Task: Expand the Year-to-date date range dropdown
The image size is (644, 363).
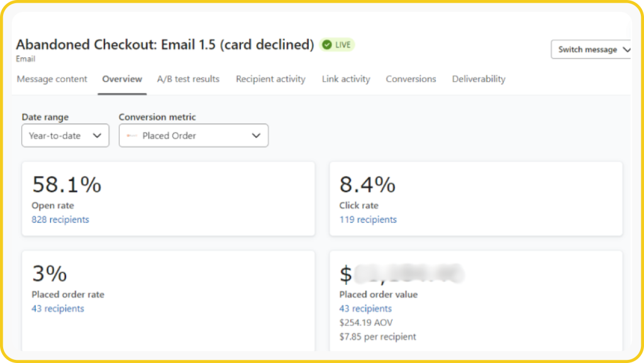Action: [65, 136]
